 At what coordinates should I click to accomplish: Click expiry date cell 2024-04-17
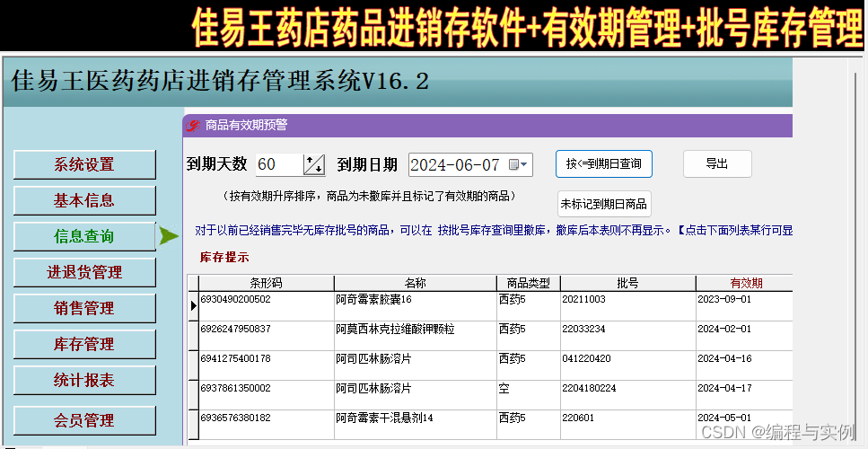pos(744,395)
